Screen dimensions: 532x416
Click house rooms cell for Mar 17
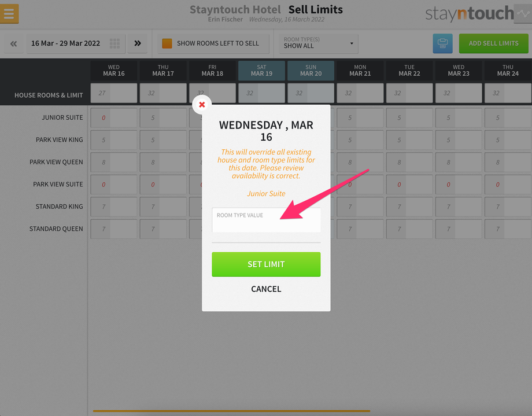point(163,93)
